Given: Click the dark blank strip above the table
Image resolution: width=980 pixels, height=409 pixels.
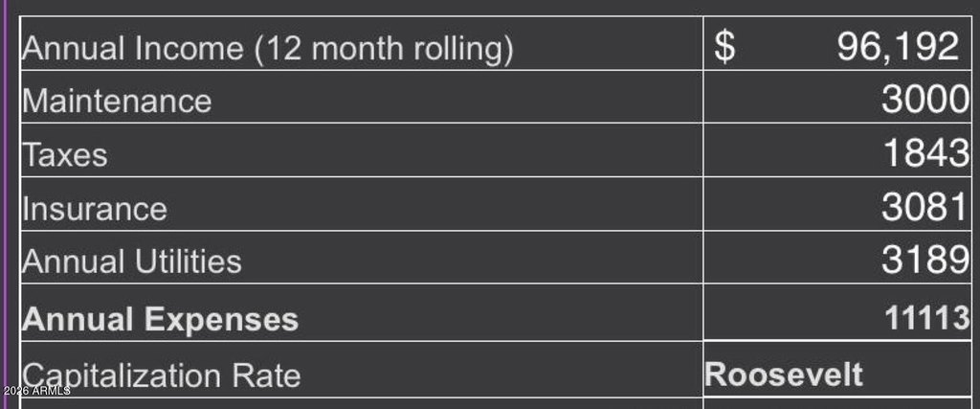Looking at the screenshot, I should (x=490, y=7).
